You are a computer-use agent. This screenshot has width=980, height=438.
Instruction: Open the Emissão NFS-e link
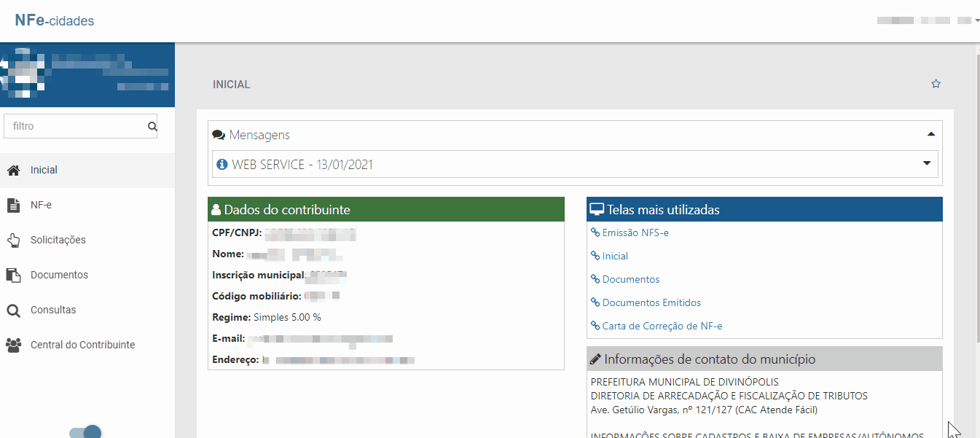click(635, 233)
